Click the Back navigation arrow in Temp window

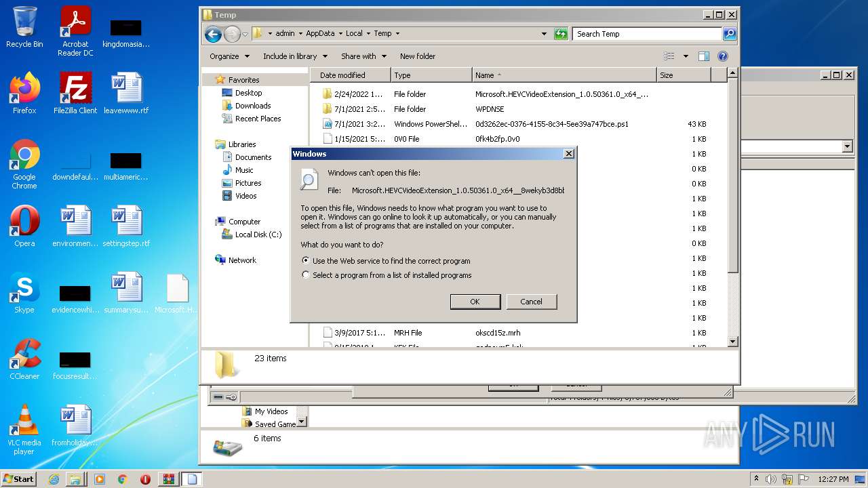pos(213,34)
